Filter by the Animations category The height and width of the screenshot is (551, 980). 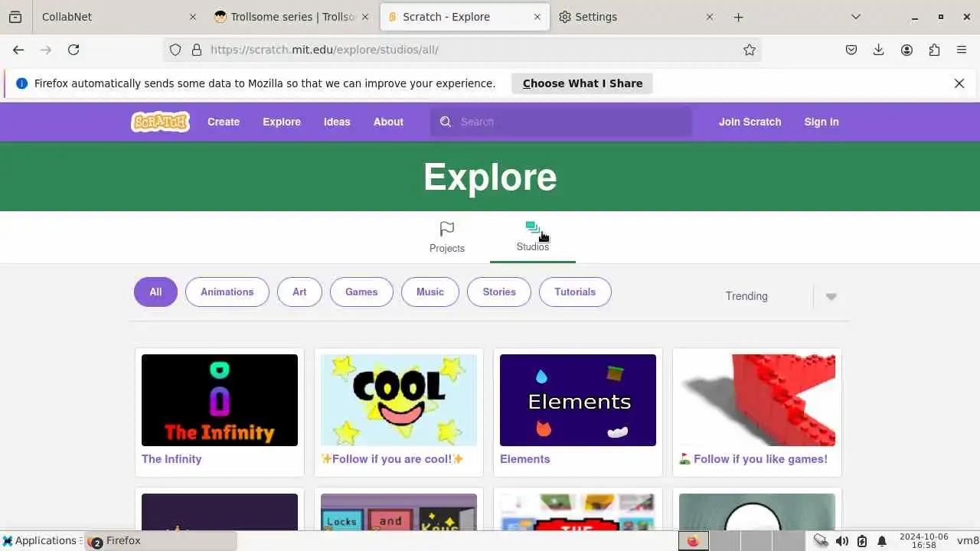pos(227,292)
